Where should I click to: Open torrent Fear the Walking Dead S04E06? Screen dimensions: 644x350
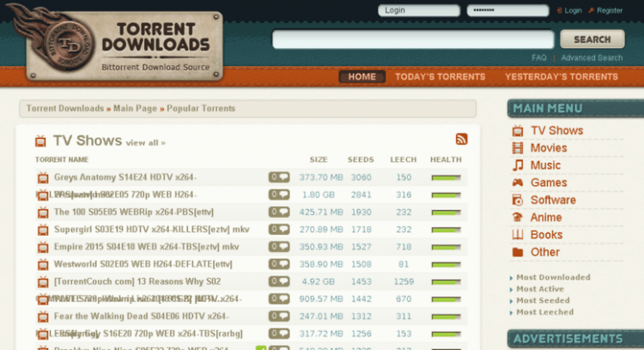pos(142,316)
